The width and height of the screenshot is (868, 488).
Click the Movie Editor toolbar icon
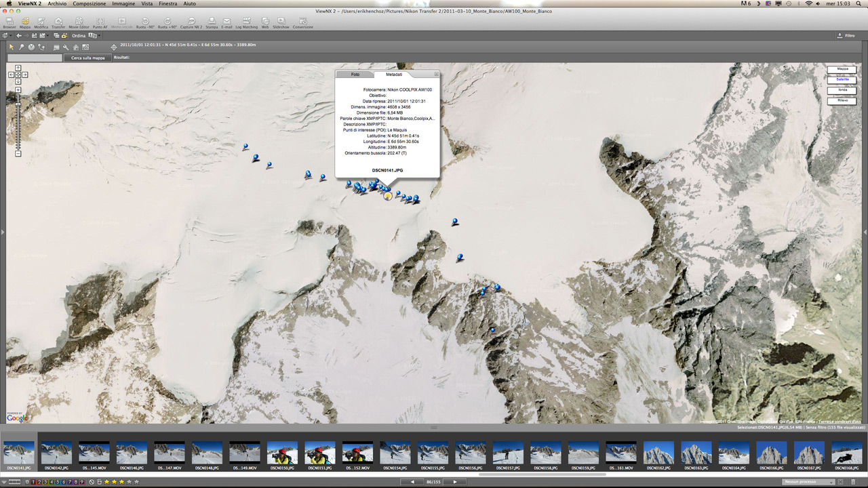pos(79,23)
